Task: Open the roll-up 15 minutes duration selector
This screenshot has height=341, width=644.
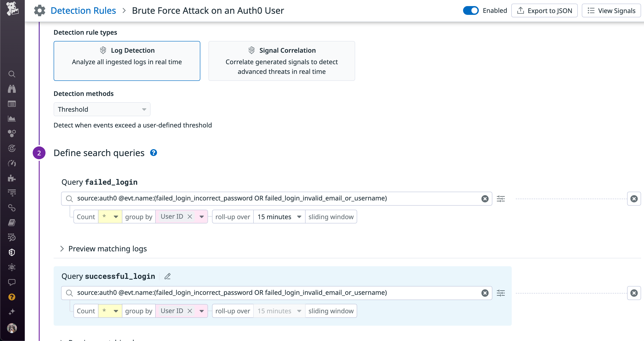Action: pyautogui.click(x=279, y=217)
